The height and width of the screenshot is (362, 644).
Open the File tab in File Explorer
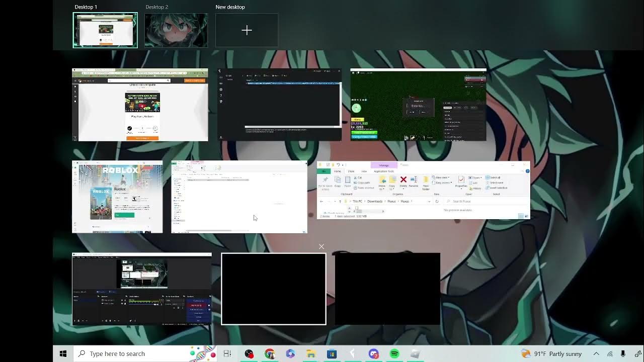pyautogui.click(x=324, y=171)
